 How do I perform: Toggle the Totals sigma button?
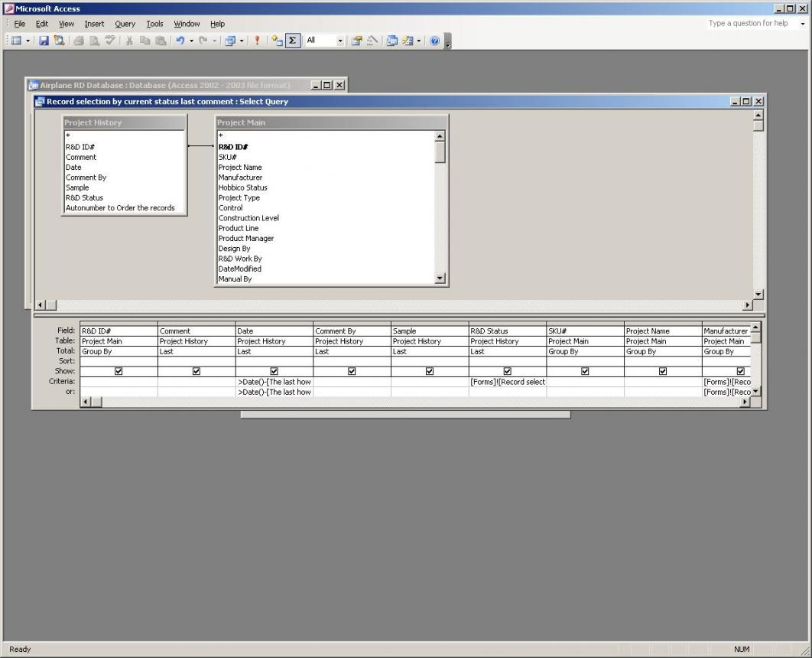(293, 41)
